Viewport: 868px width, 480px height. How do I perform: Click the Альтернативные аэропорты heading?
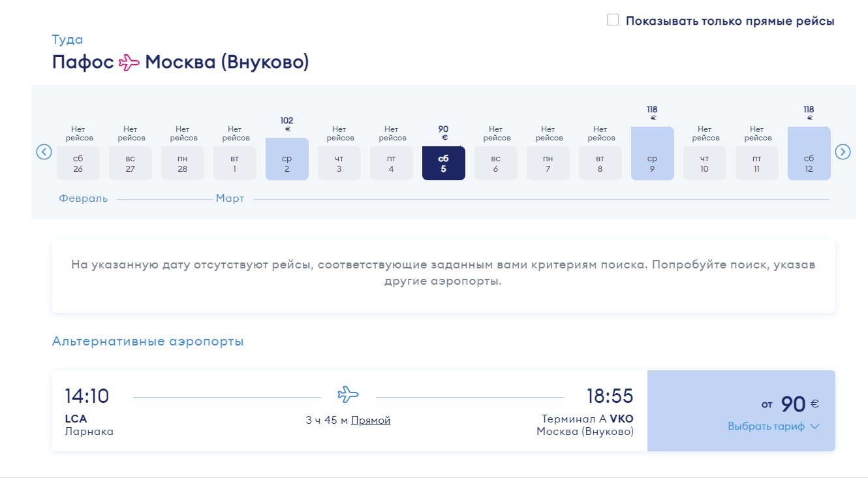click(x=147, y=342)
